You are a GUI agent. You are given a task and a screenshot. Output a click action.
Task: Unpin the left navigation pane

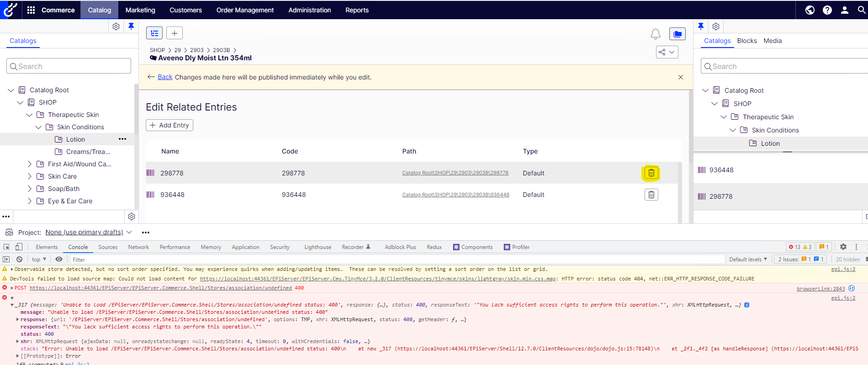(131, 26)
